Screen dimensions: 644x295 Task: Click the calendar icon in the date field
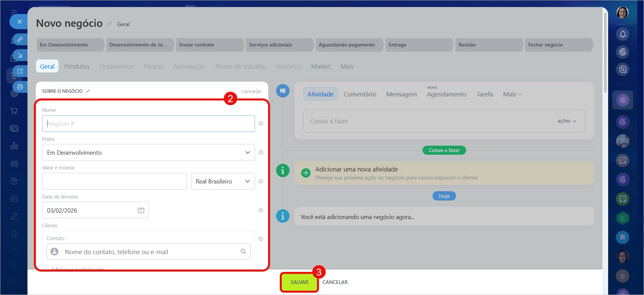point(141,210)
